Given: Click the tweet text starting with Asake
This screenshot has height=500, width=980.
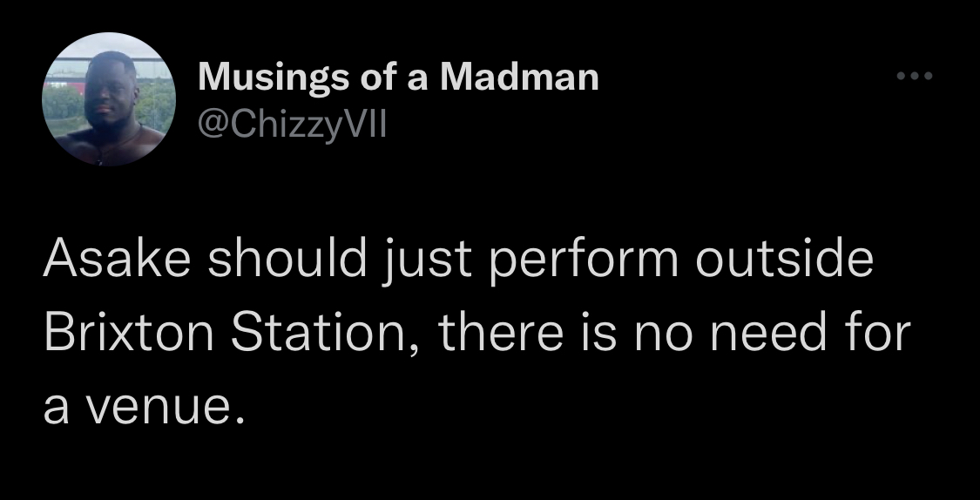Looking at the screenshot, I should point(476,332).
